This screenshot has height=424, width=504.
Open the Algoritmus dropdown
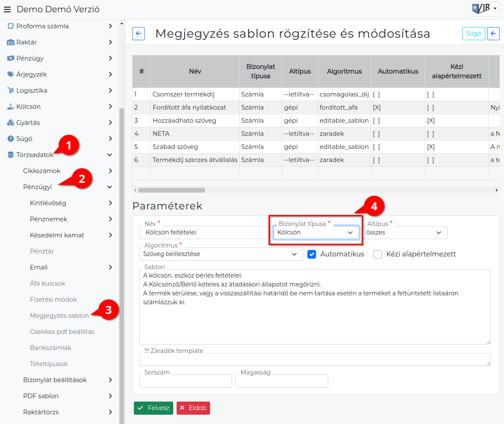(x=221, y=254)
